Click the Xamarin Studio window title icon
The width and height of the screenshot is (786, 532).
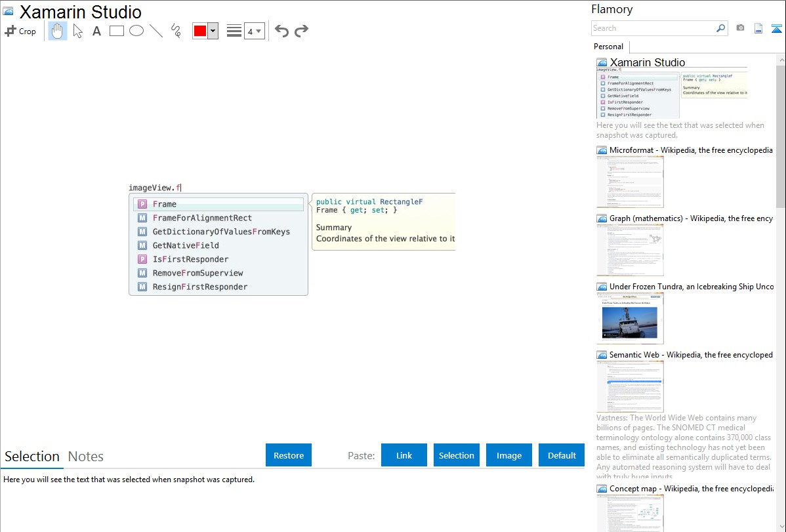point(8,12)
